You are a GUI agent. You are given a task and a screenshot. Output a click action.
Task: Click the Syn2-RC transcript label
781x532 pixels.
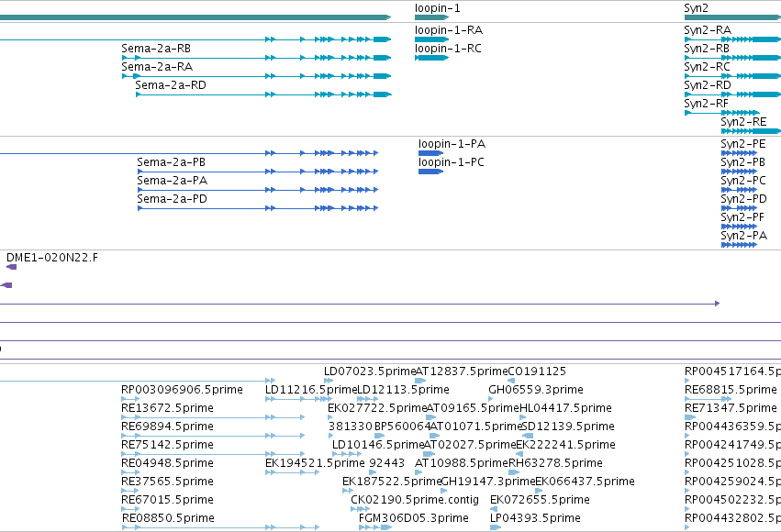707,67
